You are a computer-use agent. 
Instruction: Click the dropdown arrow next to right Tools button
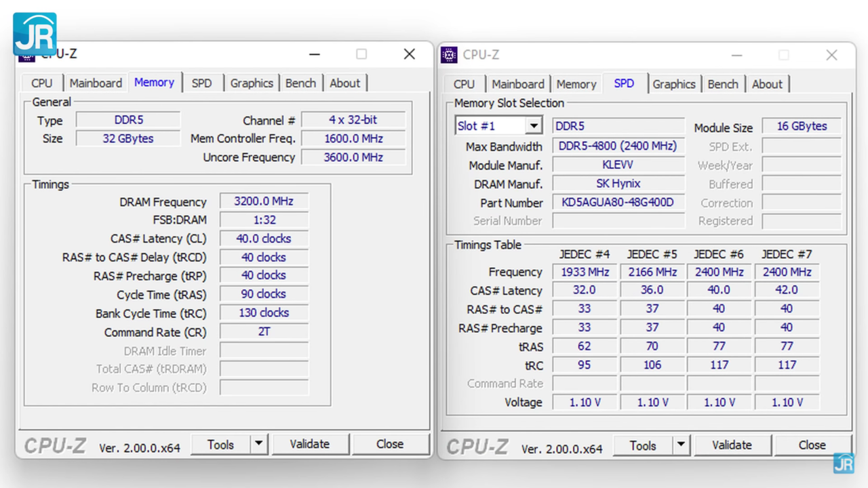[680, 445]
